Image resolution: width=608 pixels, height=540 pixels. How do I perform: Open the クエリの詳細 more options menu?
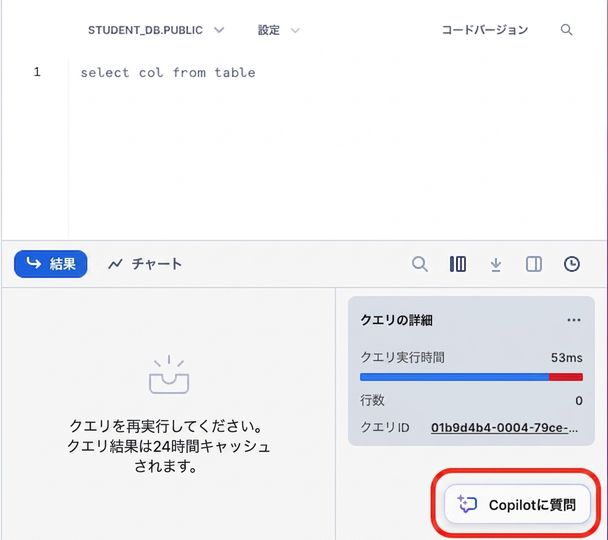pyautogui.click(x=574, y=320)
